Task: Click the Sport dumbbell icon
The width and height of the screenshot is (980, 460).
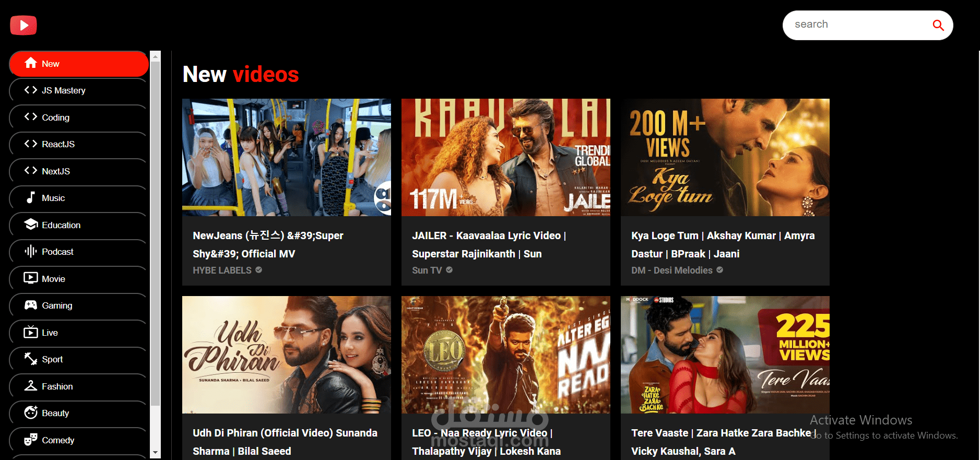Action: [31, 359]
